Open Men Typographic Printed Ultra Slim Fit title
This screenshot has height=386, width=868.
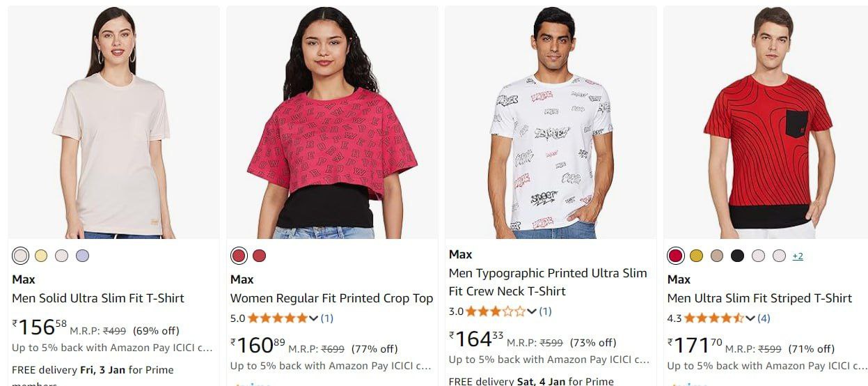548,282
